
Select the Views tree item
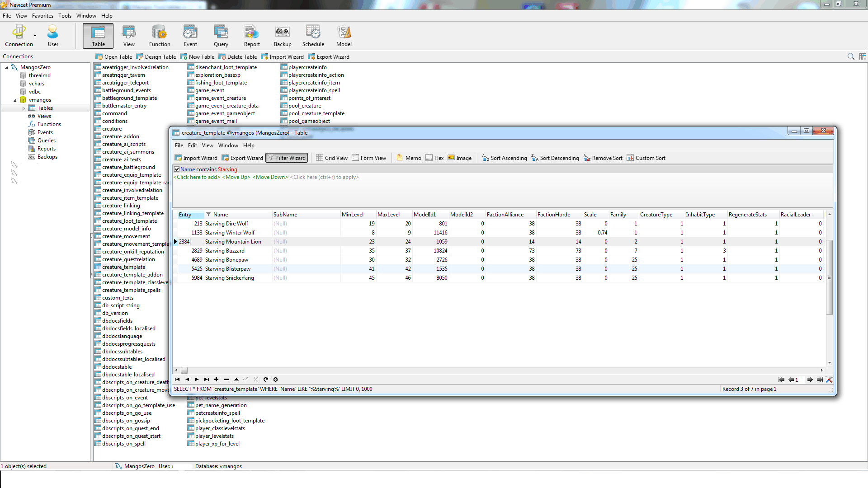[x=44, y=116]
